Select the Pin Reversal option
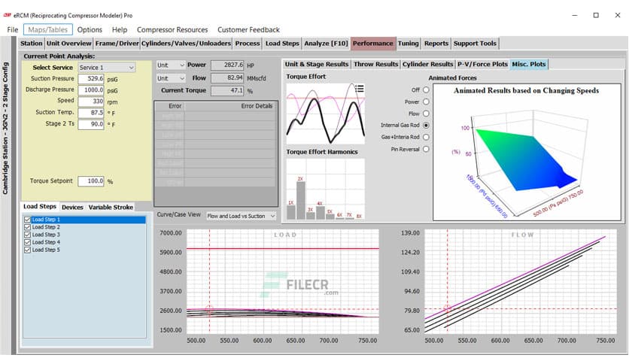Screen dimensions: 629x364 click(426, 149)
